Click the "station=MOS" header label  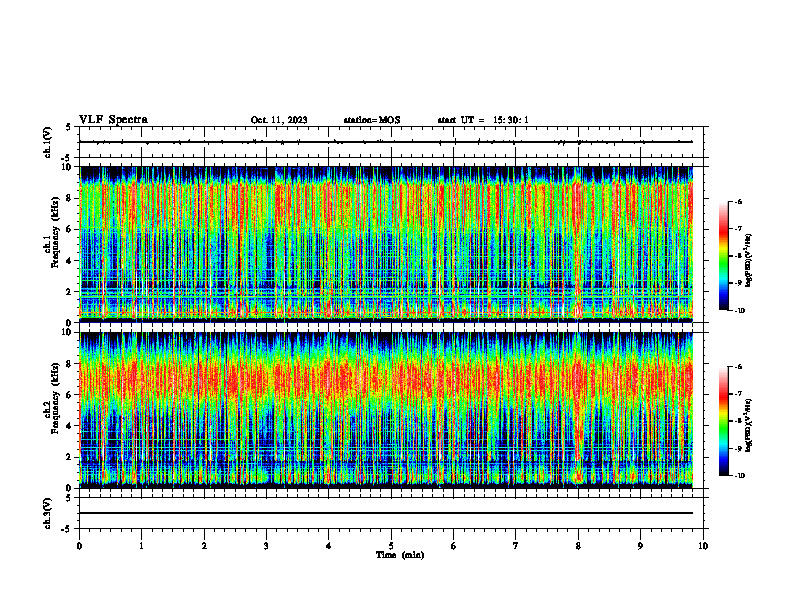pyautogui.click(x=372, y=120)
